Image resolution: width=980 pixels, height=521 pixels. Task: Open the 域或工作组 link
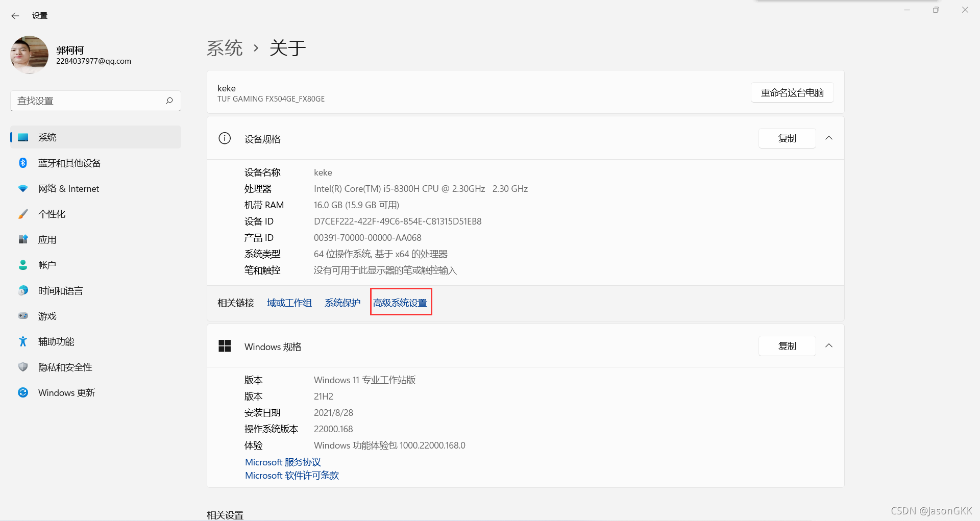coord(289,303)
